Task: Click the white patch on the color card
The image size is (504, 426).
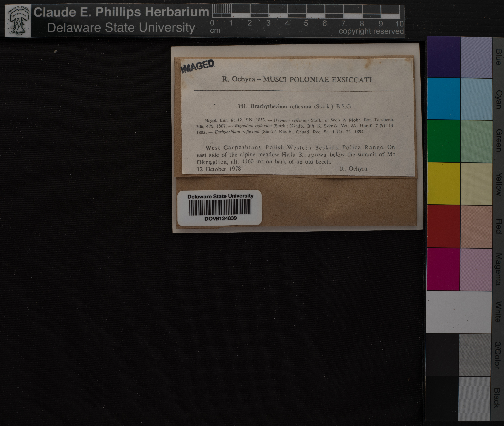Action: 459,312
